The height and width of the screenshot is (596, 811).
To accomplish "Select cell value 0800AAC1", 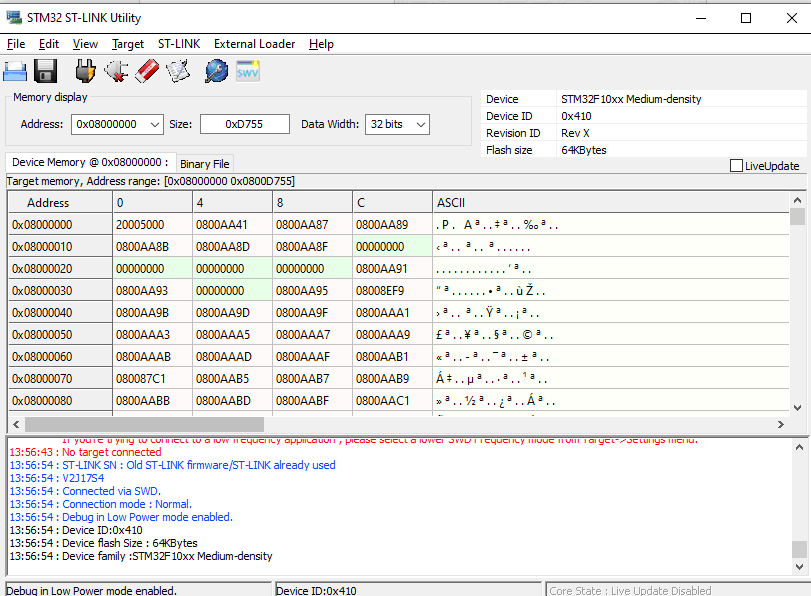I will tap(392, 401).
